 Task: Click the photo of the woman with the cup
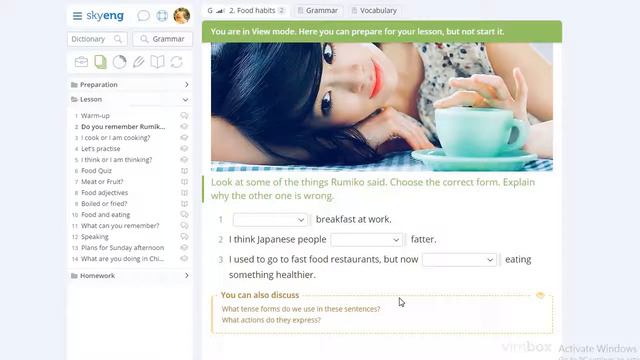tap(382, 107)
